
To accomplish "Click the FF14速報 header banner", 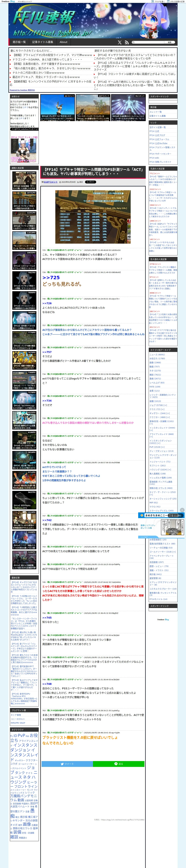I will pos(93,21).
